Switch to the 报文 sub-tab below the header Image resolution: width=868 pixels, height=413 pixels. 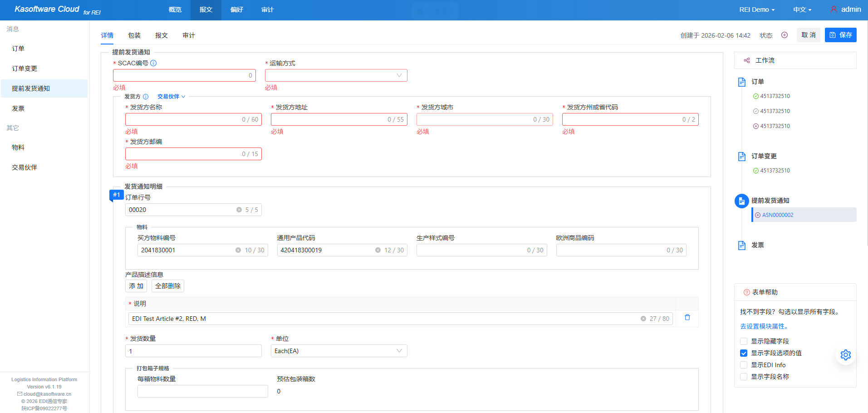162,35
